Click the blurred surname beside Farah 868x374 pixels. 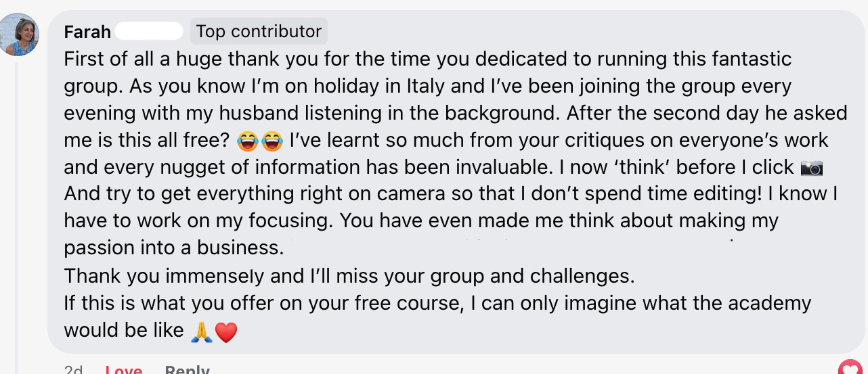click(150, 31)
